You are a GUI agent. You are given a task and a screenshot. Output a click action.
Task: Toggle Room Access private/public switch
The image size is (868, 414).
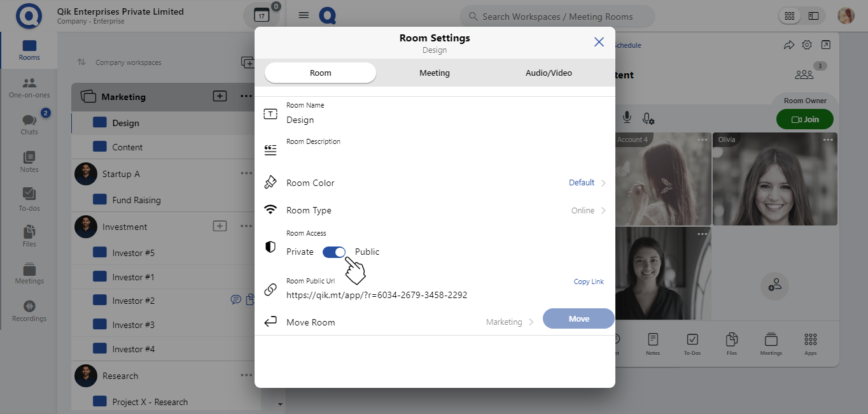[333, 252]
